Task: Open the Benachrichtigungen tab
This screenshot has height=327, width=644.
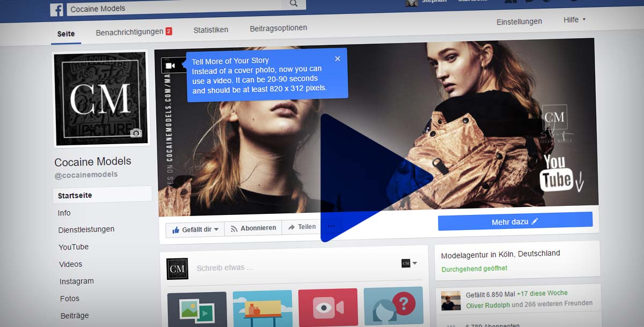Action: [134, 32]
